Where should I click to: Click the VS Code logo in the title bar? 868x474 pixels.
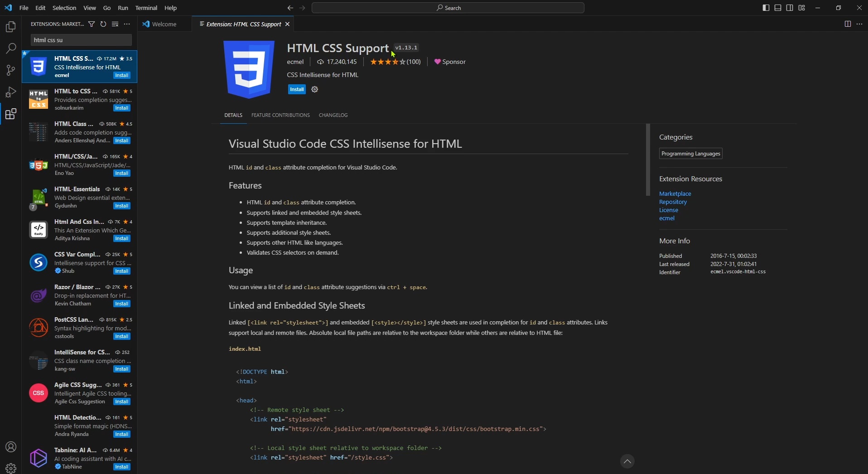[x=8, y=8]
